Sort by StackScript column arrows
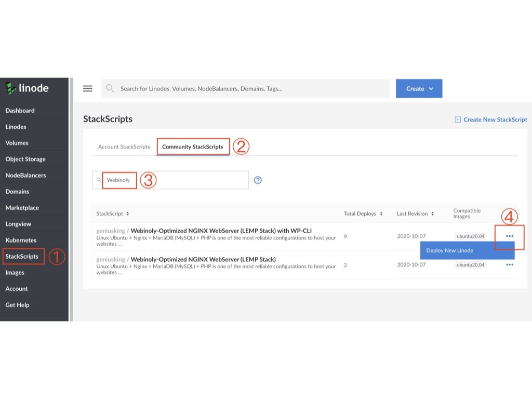 [x=128, y=214]
